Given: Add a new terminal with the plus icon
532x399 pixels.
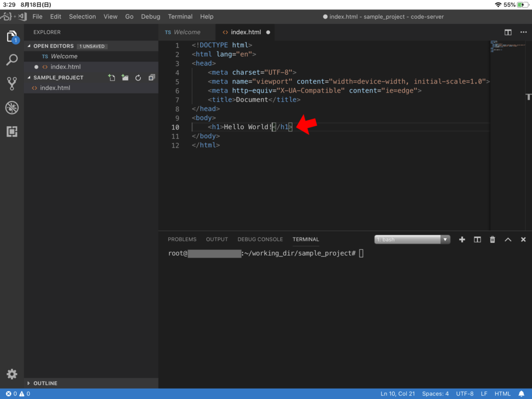Looking at the screenshot, I should pos(462,240).
